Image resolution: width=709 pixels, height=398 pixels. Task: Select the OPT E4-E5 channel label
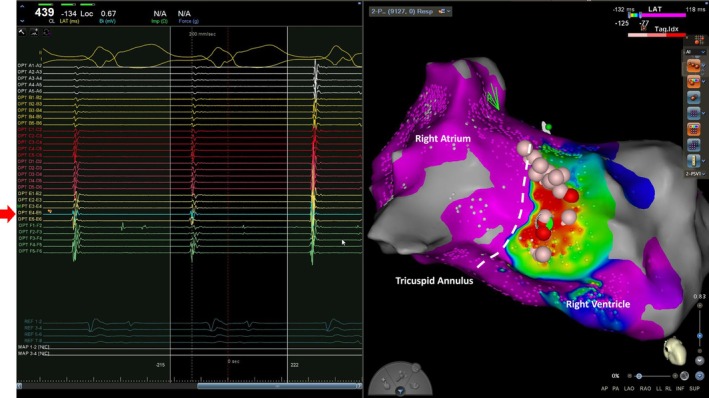point(30,213)
